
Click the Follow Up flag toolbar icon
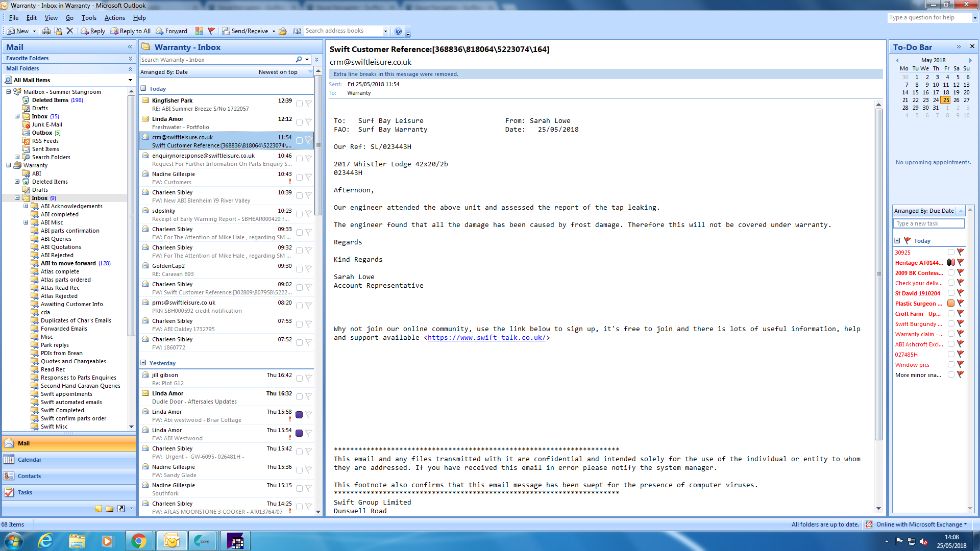tap(211, 31)
